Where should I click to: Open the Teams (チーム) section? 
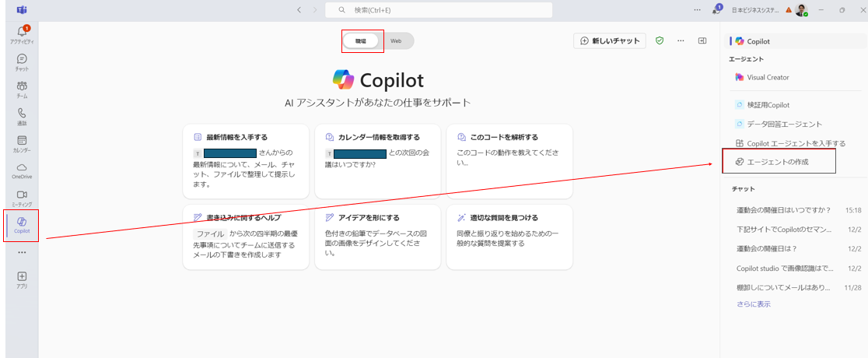click(22, 89)
